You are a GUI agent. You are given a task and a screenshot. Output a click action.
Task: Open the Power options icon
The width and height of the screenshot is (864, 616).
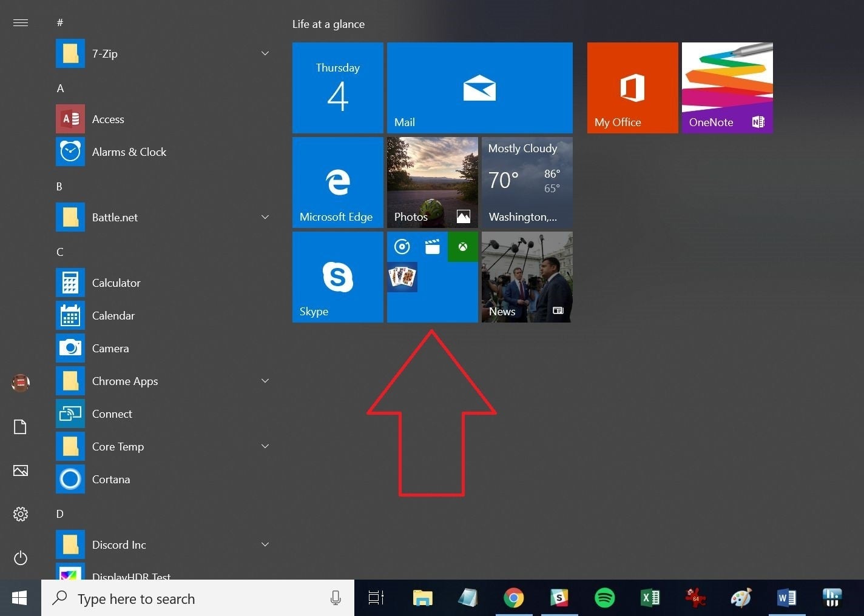click(x=21, y=558)
